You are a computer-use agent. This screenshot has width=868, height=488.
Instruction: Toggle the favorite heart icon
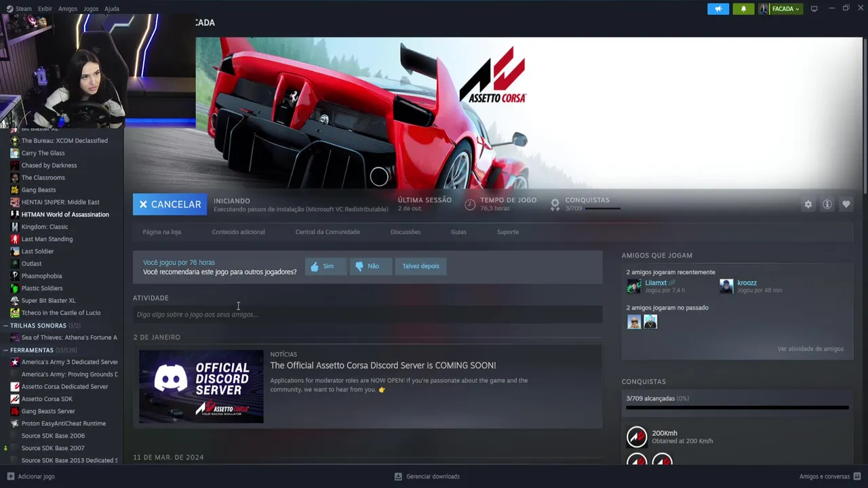coord(846,204)
